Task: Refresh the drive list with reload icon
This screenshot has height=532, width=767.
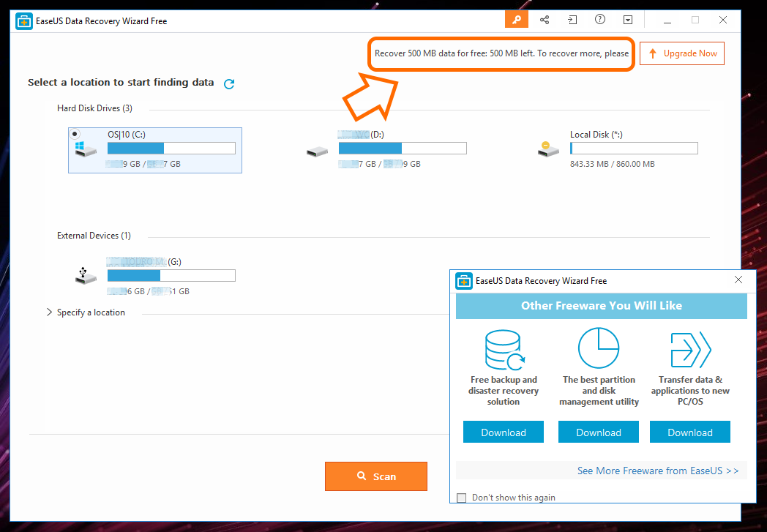Action: click(229, 83)
